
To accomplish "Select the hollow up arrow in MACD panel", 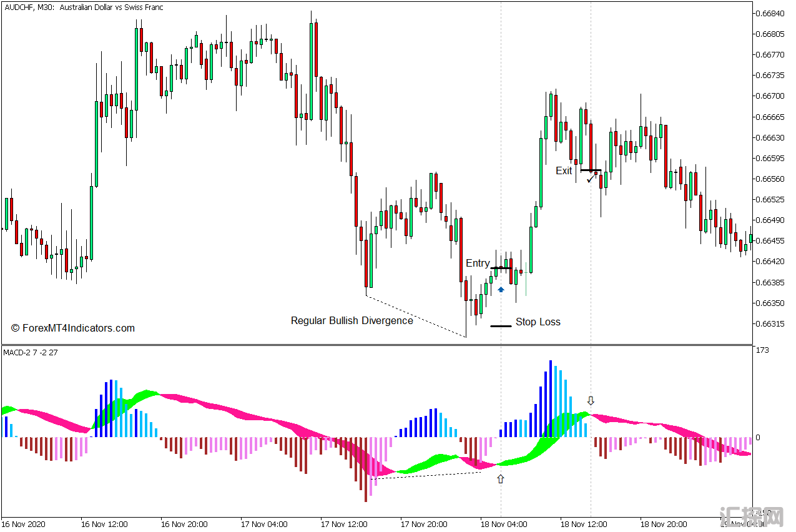I will (x=500, y=479).
